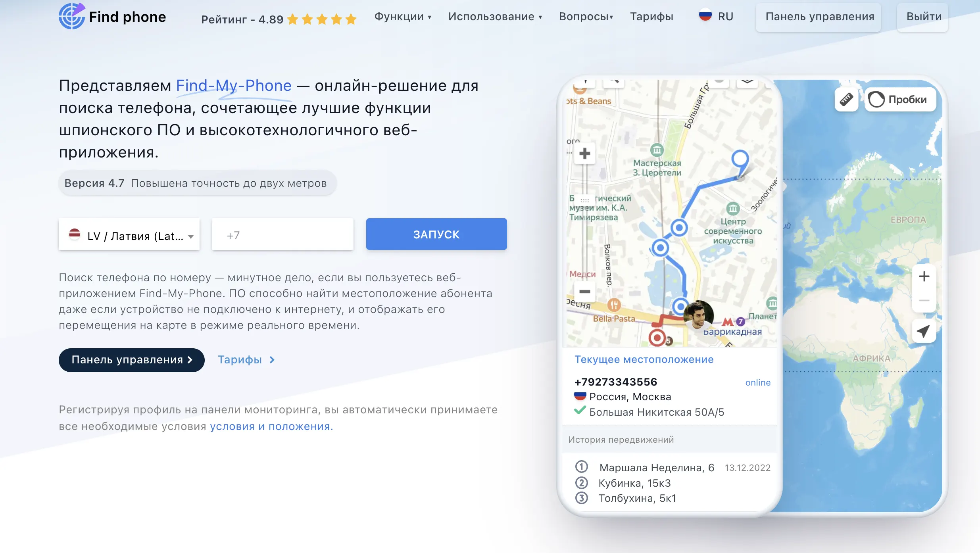Click the Russian flag emoji icon in location
Screen dimensions: 980x553
pos(580,396)
